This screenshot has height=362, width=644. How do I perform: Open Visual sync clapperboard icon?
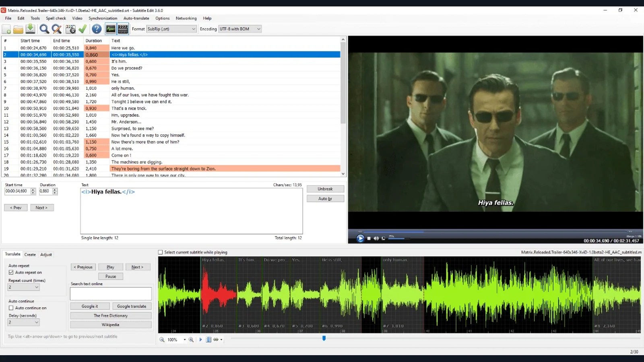(70, 29)
